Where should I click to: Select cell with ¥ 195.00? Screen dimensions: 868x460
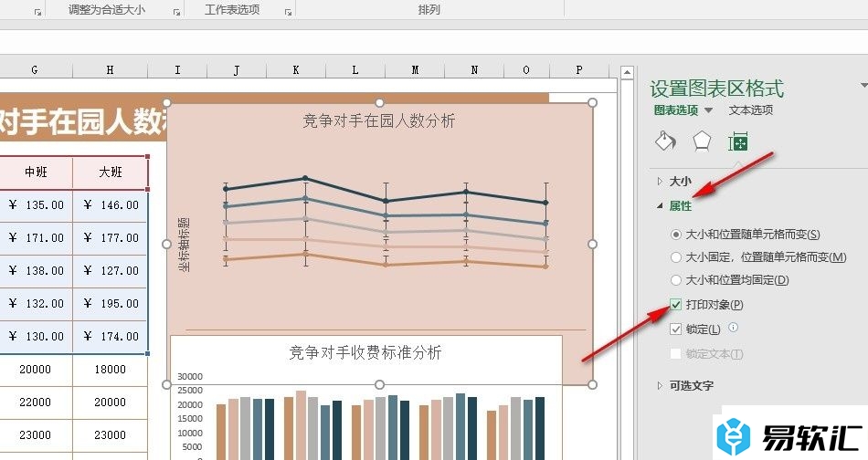(x=111, y=304)
